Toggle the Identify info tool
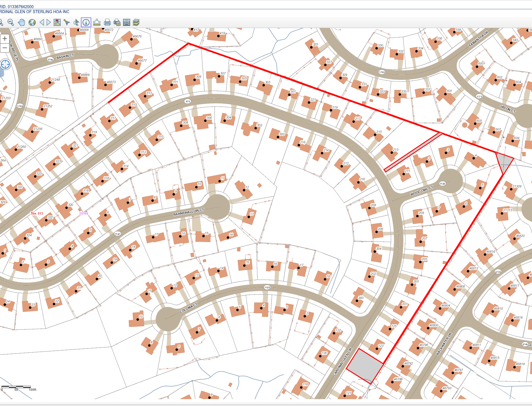Viewport: 532px width, 406px height. [86, 22]
